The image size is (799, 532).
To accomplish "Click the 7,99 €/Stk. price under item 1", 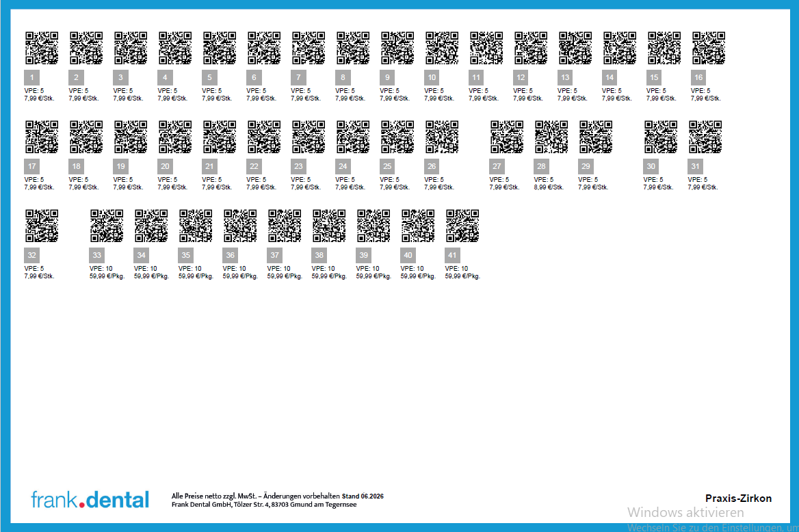I will (x=39, y=98).
